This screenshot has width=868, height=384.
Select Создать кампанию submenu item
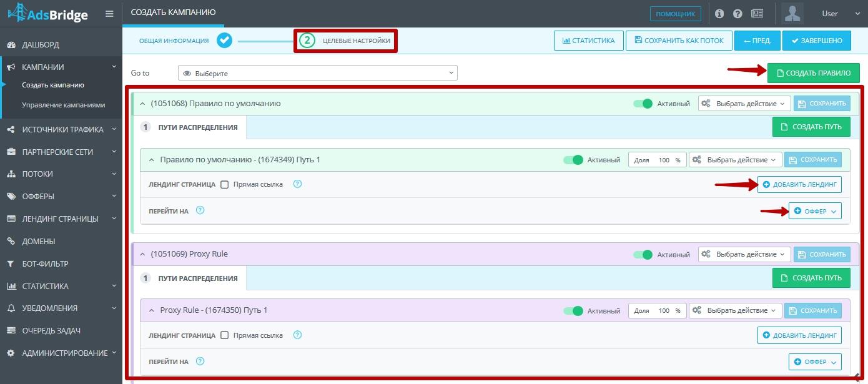53,85
